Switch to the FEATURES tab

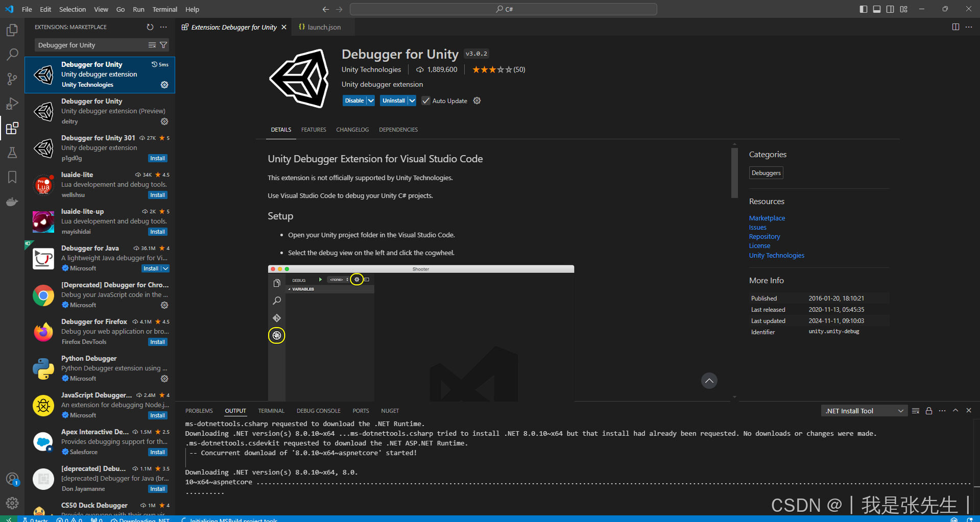(314, 130)
